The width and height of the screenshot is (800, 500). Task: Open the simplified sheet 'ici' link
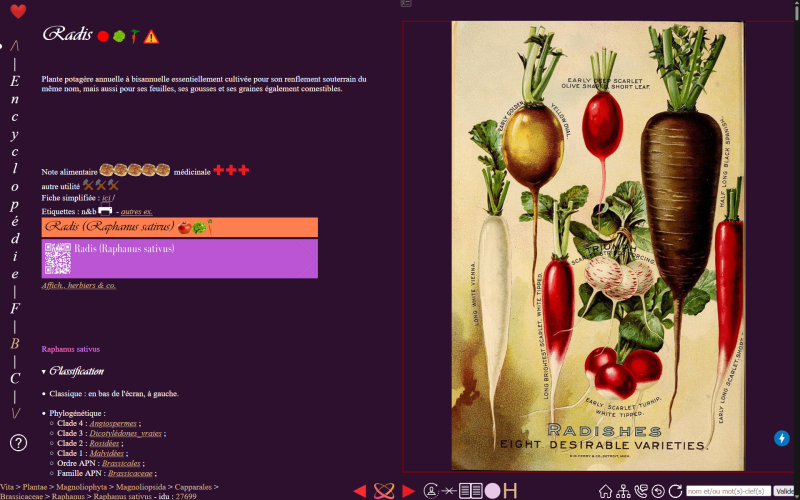(106, 198)
